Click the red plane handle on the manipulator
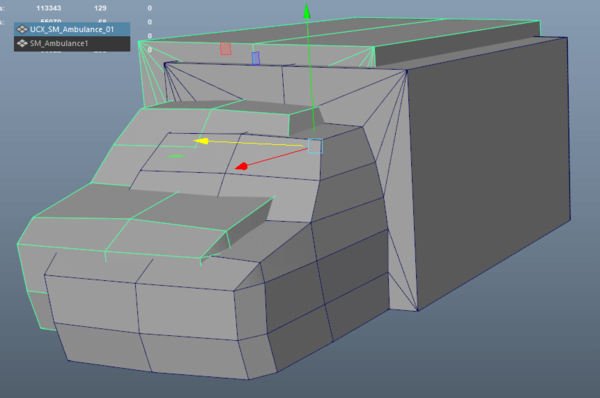 (225, 49)
